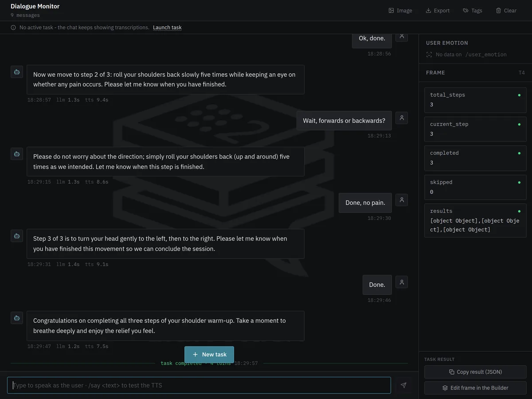This screenshot has height=399, width=532.
Task: Select the total_steps frame field
Action: [475, 100]
